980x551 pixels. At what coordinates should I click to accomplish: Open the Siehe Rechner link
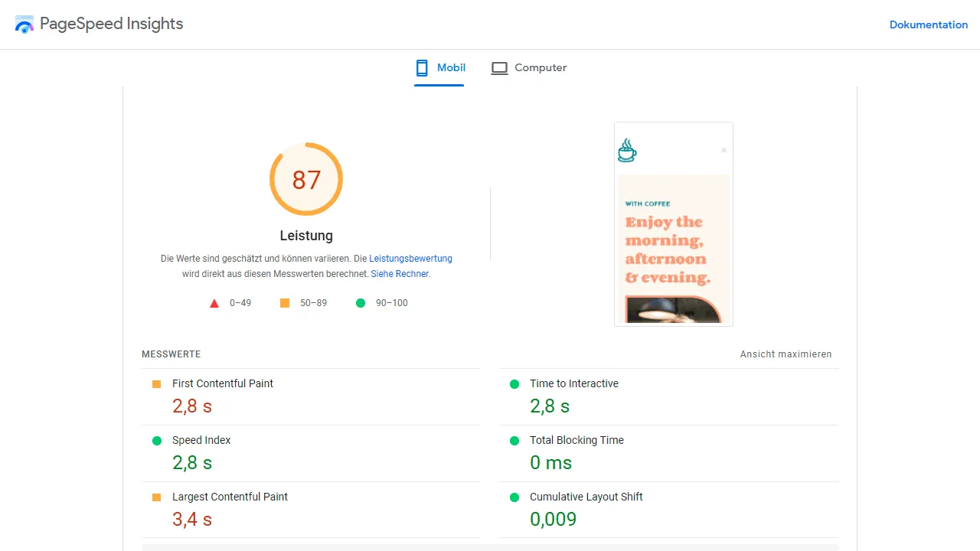400,273
